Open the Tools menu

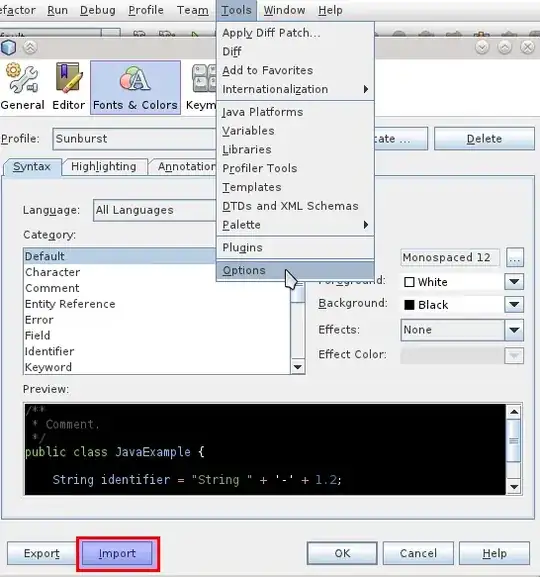(236, 10)
